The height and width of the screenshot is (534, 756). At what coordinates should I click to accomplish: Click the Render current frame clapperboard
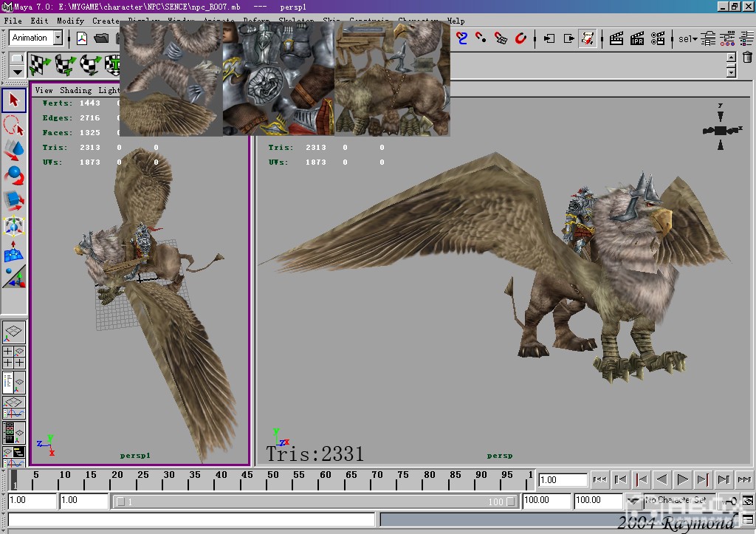click(x=616, y=38)
